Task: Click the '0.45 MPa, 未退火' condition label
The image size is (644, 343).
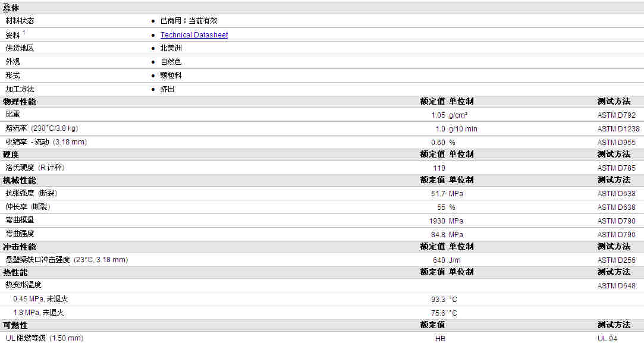Action: click(x=40, y=299)
